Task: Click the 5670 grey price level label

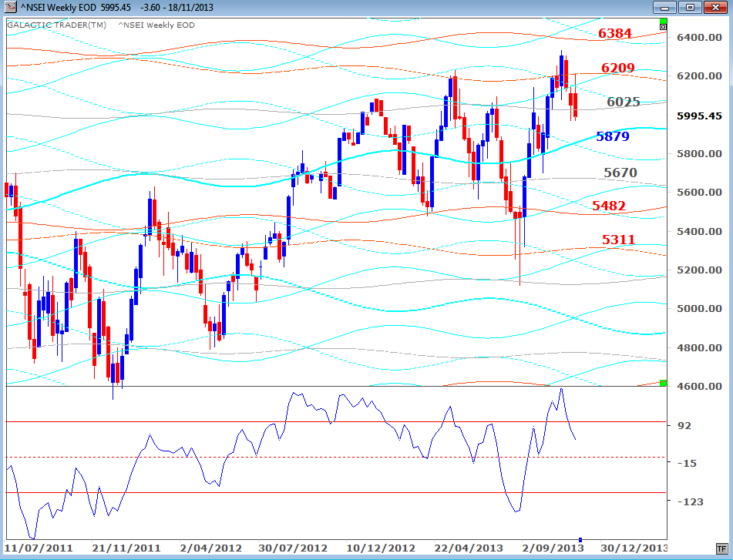Action: click(x=620, y=173)
